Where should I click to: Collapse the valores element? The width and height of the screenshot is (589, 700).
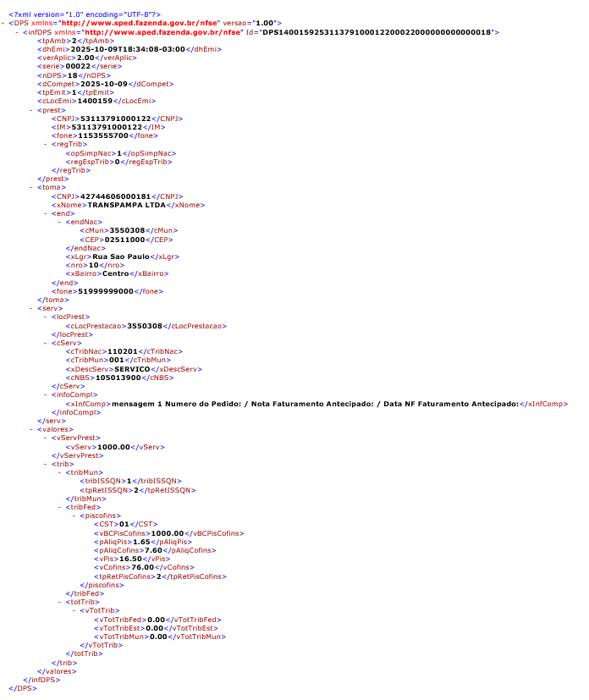(31, 429)
